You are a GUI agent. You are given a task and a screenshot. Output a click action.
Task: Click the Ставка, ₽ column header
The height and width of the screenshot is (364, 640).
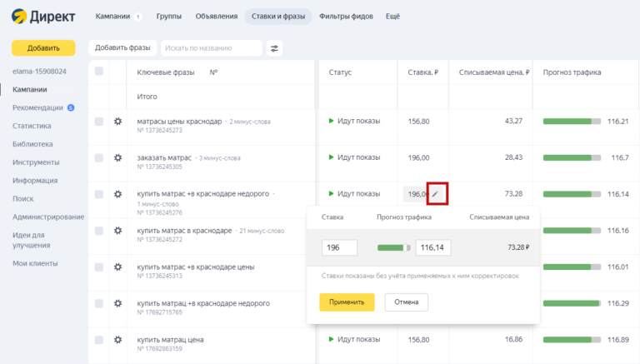tap(422, 72)
